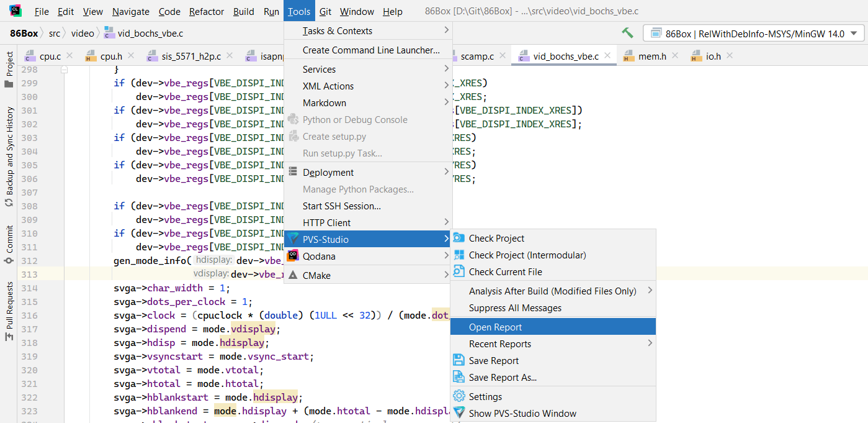Click Check Current File in PVS-Studio submenu
The width and height of the screenshot is (868, 423).
click(x=505, y=271)
